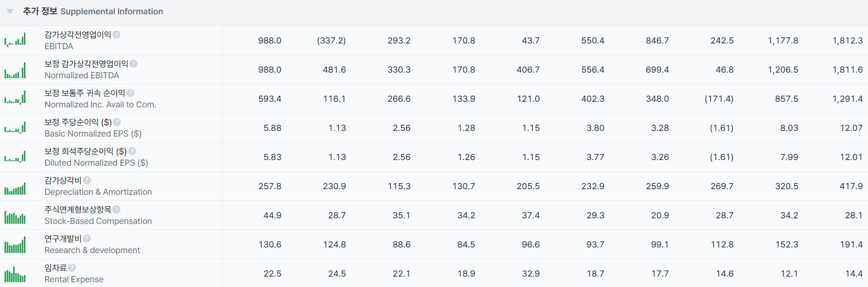This screenshot has width=868, height=287.
Task: Click the Research & development row label
Action: tap(92, 250)
